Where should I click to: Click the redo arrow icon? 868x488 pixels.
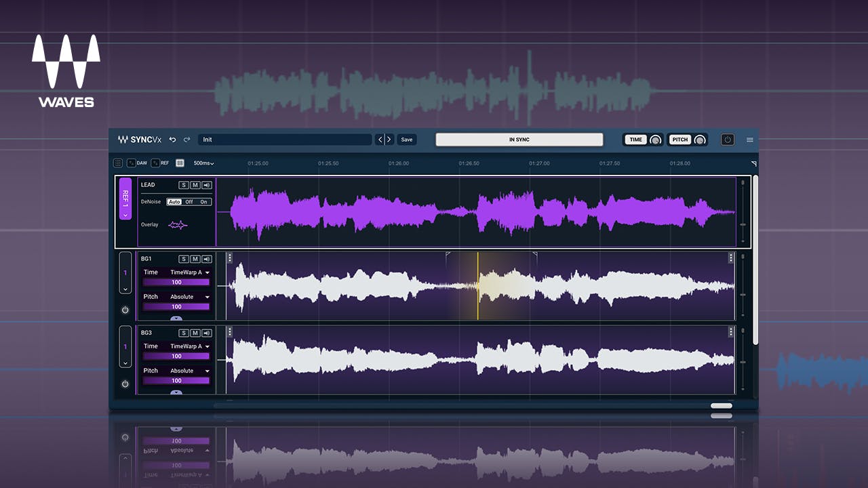point(186,139)
